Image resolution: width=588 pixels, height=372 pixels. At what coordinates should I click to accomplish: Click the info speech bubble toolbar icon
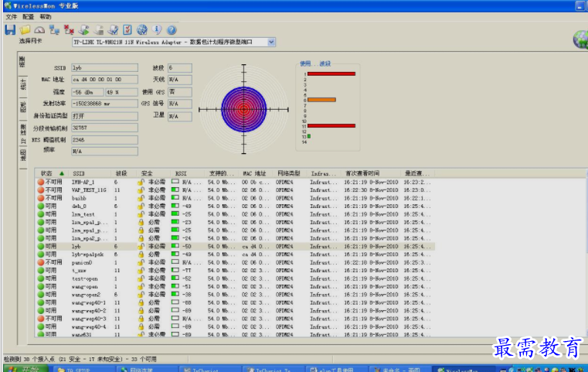157,29
